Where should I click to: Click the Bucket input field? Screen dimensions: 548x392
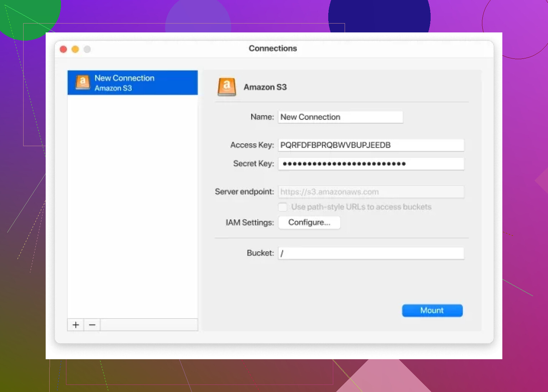pos(371,253)
